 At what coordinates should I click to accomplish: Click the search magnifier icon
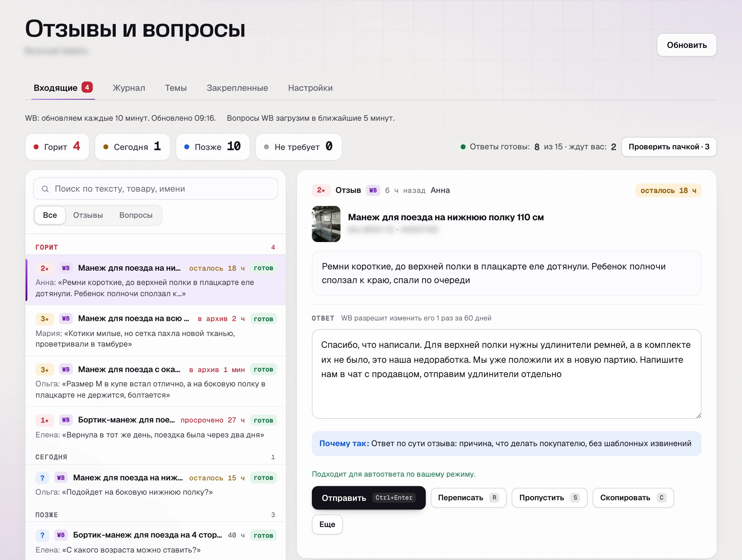pos(45,189)
